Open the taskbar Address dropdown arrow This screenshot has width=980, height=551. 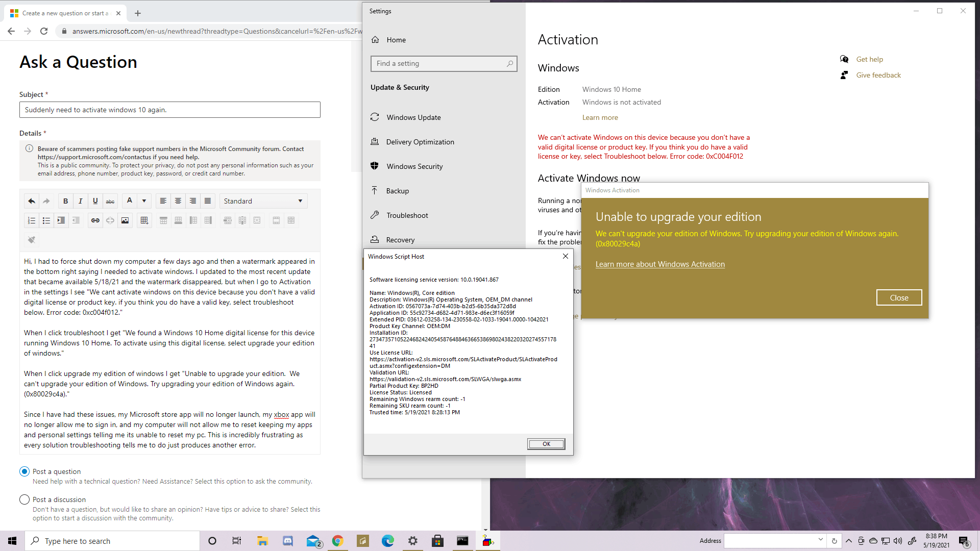point(820,540)
